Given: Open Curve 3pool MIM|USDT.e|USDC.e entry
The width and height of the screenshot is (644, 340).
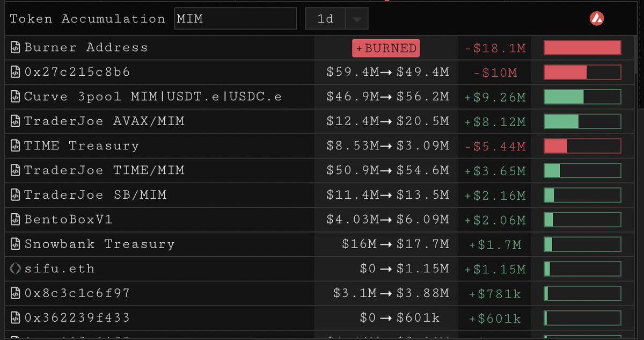Looking at the screenshot, I should (153, 97).
